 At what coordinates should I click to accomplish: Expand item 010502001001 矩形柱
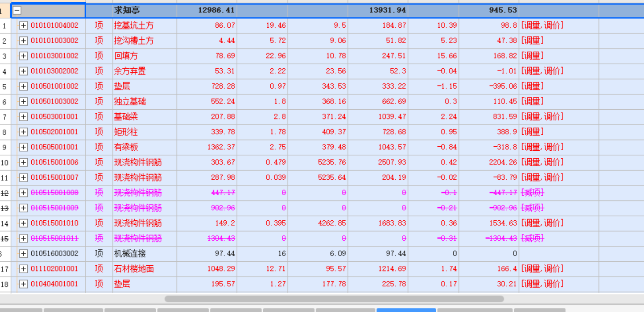pyautogui.click(x=23, y=132)
